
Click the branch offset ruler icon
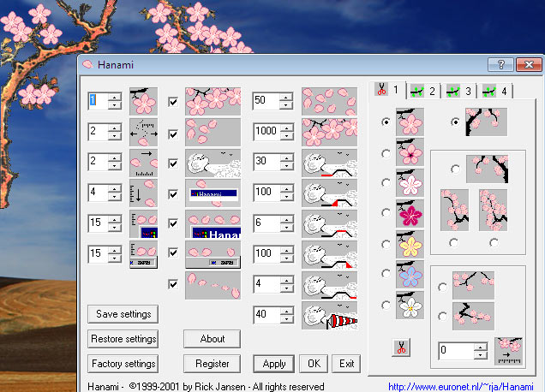508,351
